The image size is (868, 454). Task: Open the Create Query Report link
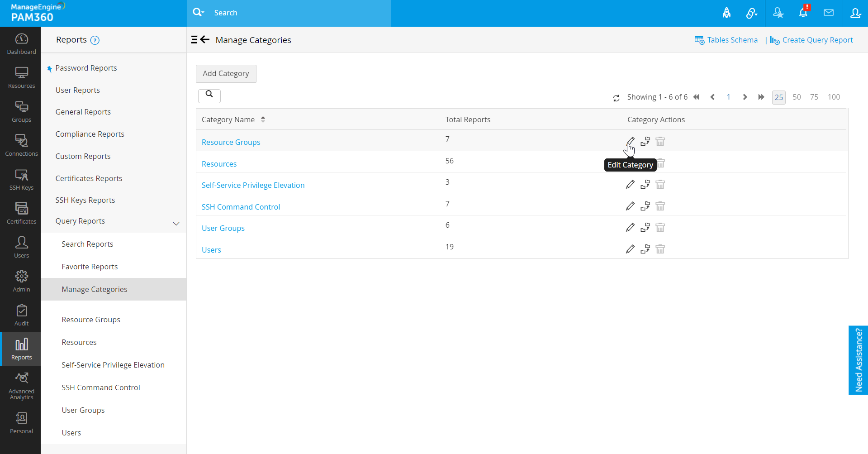tap(817, 40)
